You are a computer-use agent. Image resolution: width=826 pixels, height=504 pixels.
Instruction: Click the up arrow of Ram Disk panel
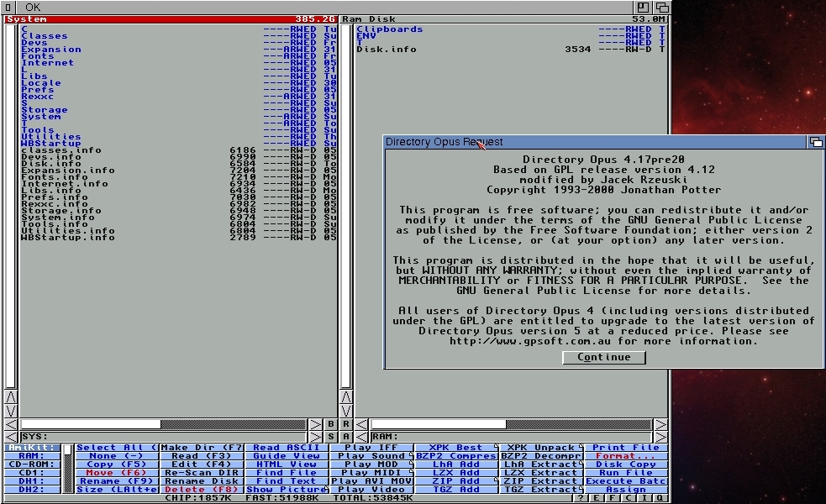[346, 397]
